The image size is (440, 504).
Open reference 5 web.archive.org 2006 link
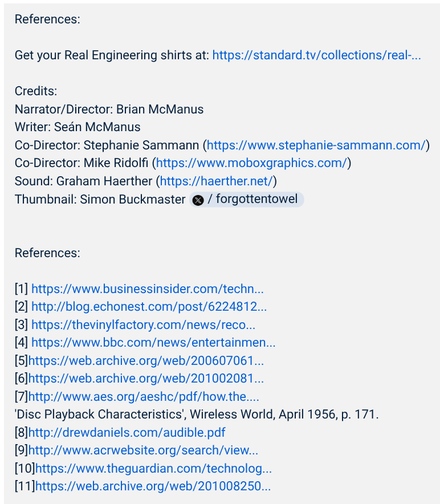click(146, 361)
